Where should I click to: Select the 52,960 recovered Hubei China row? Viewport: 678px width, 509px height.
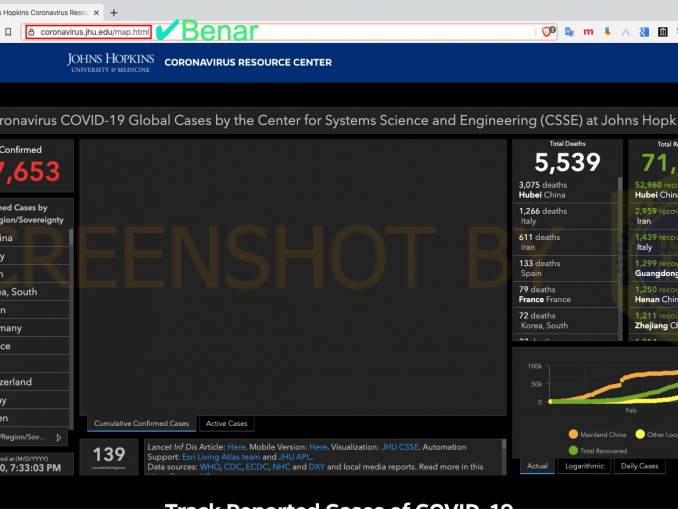tap(654, 190)
